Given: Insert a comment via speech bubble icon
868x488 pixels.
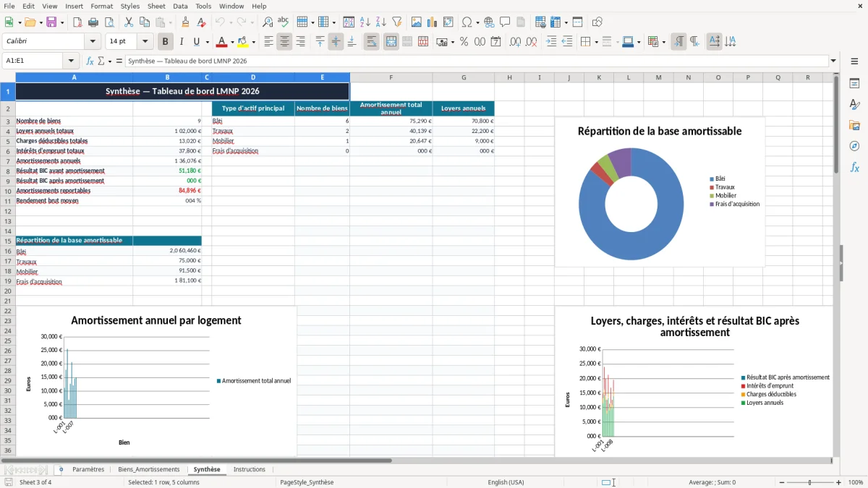Looking at the screenshot, I should 505,22.
